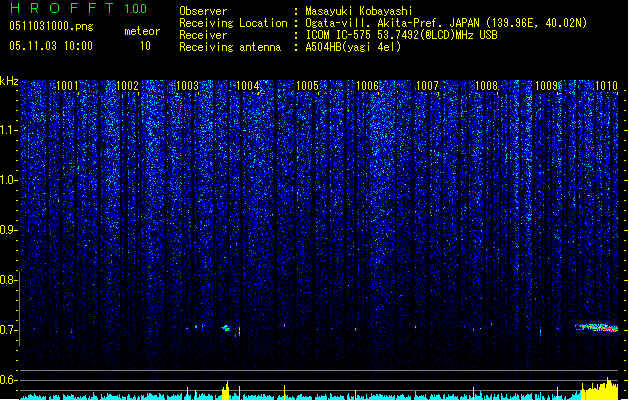Viewport: 629px width, 400px height.
Task: Click the 0.7 frequency axis tick
Action: coord(8,330)
